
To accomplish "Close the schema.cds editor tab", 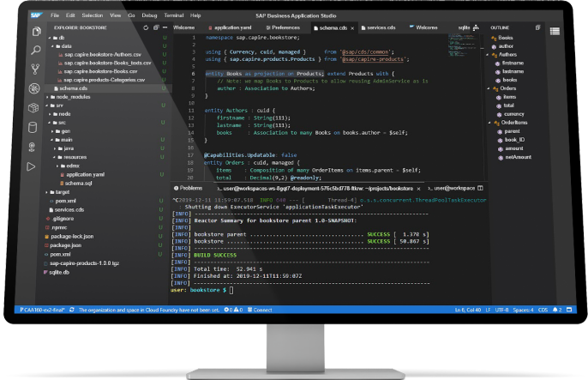I will click(x=352, y=28).
